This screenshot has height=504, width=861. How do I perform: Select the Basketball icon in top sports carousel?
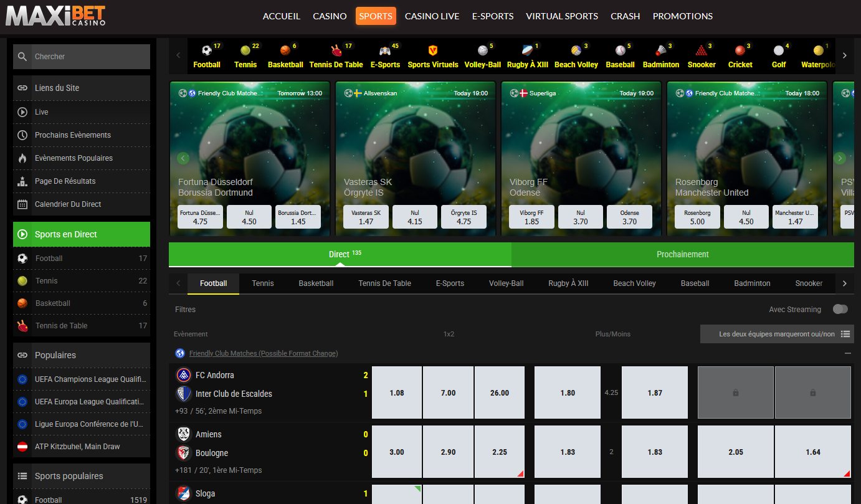click(285, 50)
